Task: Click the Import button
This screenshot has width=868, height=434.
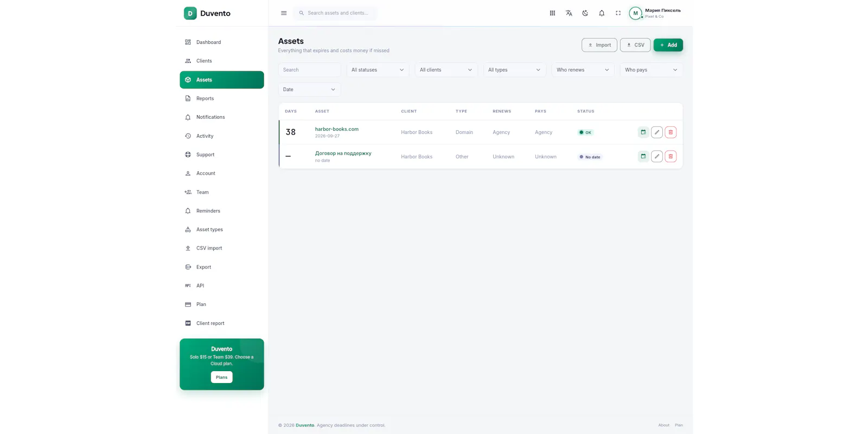Action: pos(599,45)
